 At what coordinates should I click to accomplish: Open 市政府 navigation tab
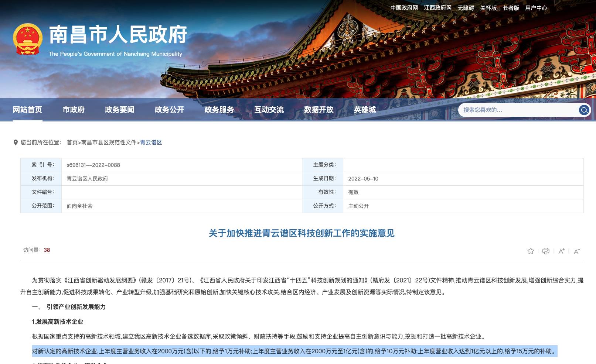click(74, 110)
